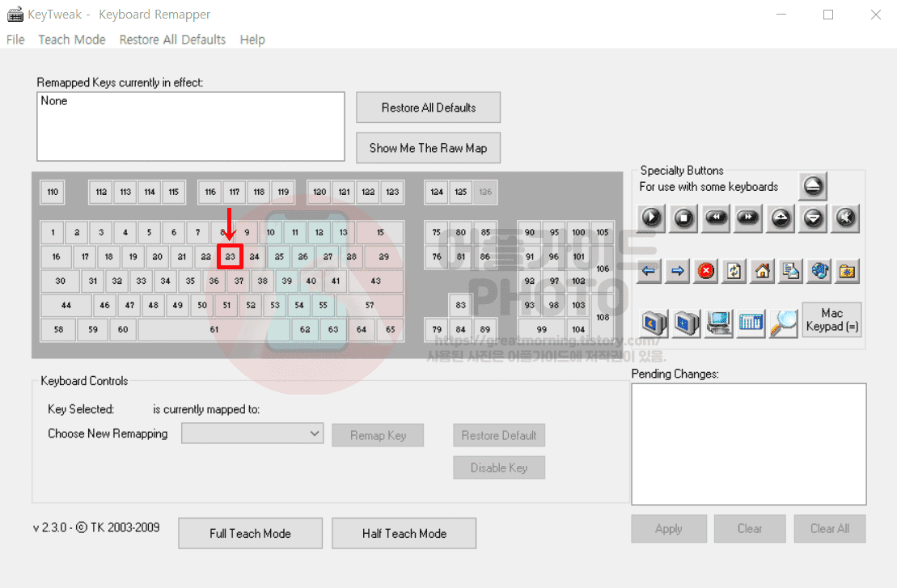Select the My Computer specialty button
This screenshot has width=897, height=588.
click(x=718, y=324)
